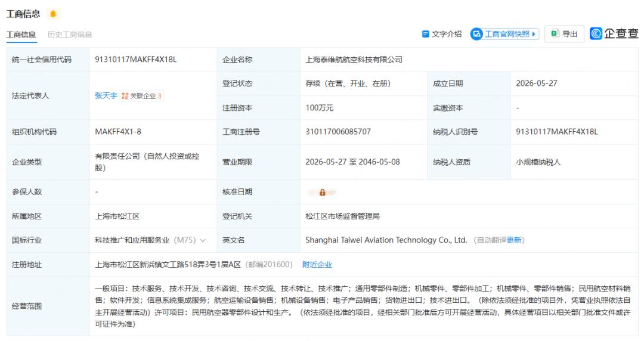Click the 文字介绍 document icon
644x341 pixels.
tap(426, 34)
